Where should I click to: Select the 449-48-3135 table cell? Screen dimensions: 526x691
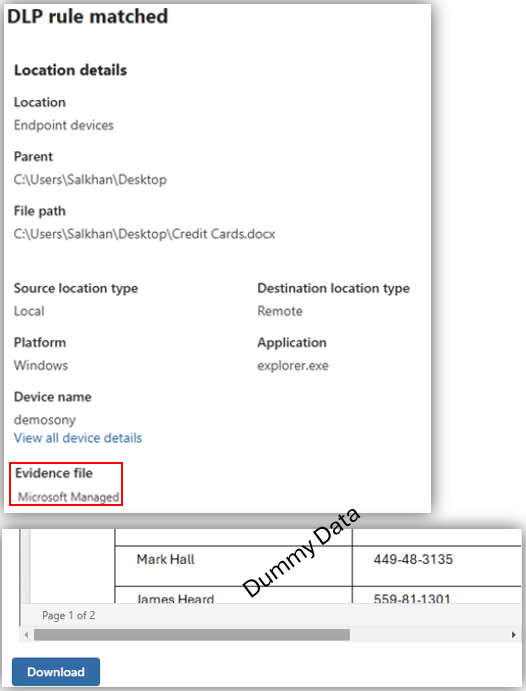437,566
